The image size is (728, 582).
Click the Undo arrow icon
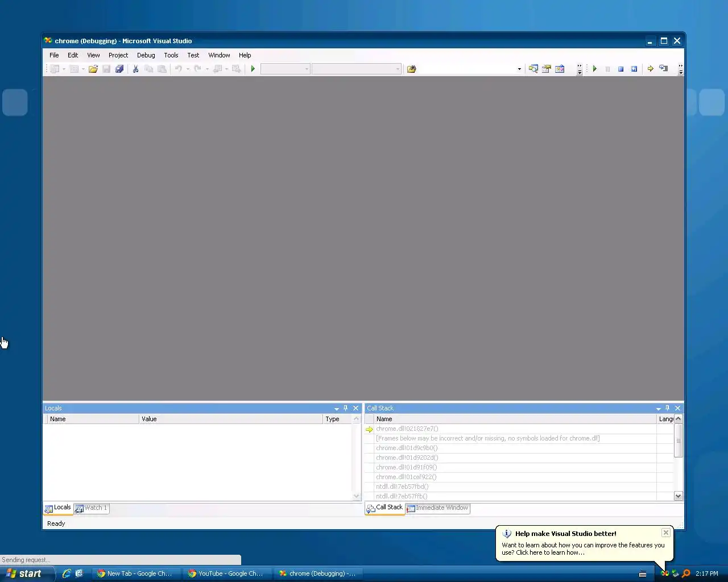tap(178, 69)
